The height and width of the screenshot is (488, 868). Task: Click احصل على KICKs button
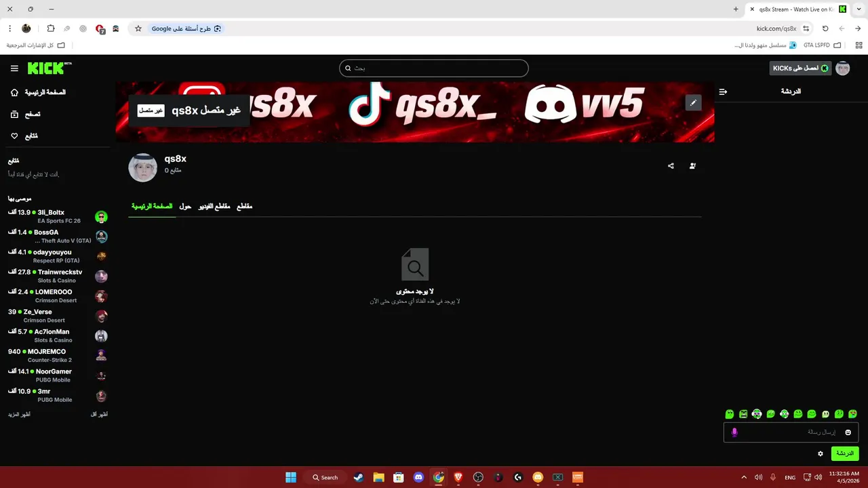(800, 68)
